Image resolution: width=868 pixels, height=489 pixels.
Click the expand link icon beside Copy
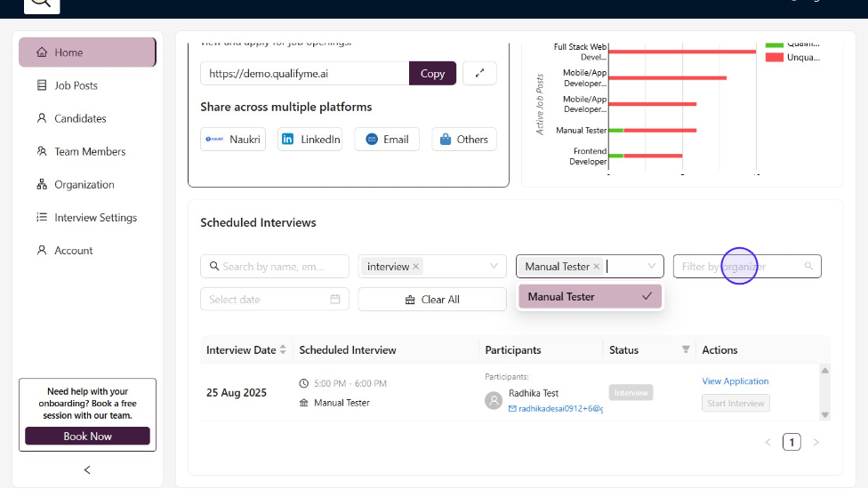479,74
